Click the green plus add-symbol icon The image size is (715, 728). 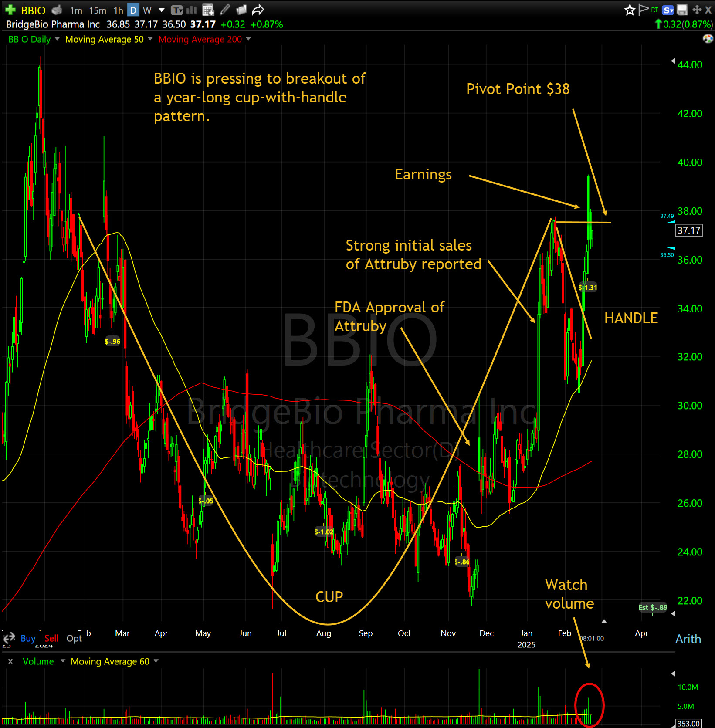point(10,10)
